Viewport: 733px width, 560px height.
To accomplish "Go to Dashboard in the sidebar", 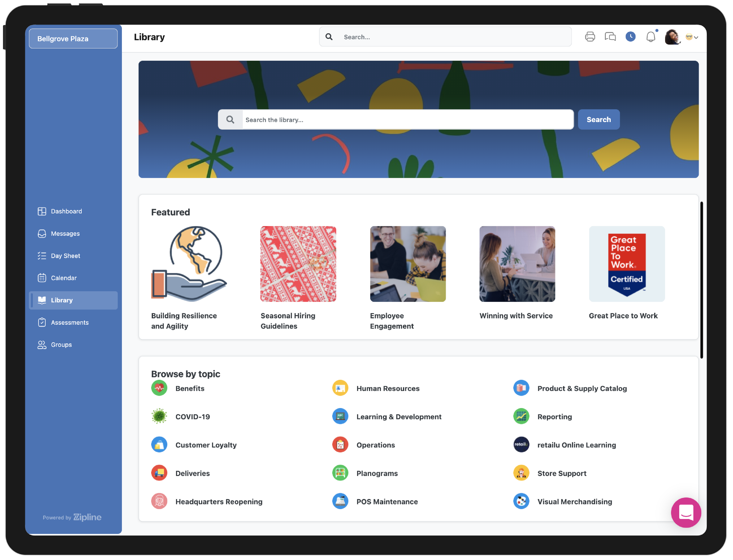I will [66, 211].
